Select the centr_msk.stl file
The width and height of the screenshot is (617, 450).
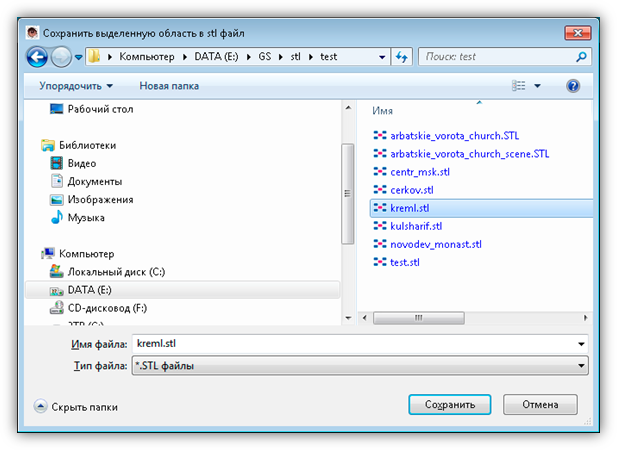(419, 171)
